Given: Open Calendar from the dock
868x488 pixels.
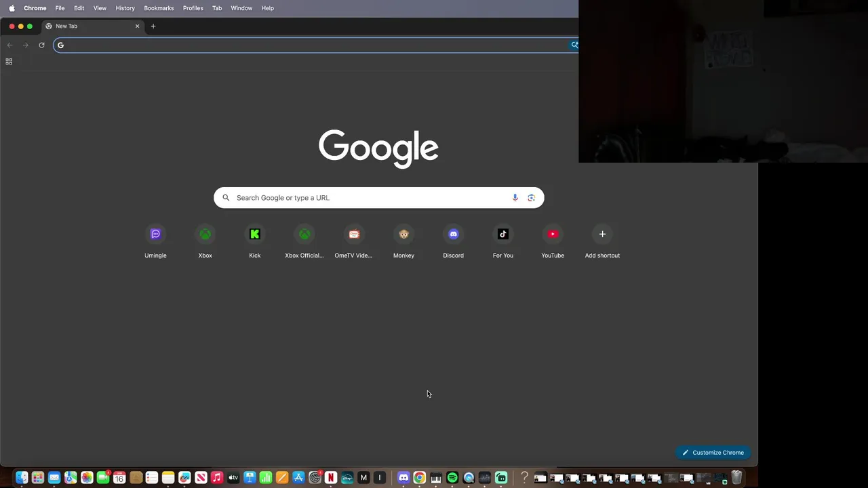Looking at the screenshot, I should pyautogui.click(x=119, y=478).
